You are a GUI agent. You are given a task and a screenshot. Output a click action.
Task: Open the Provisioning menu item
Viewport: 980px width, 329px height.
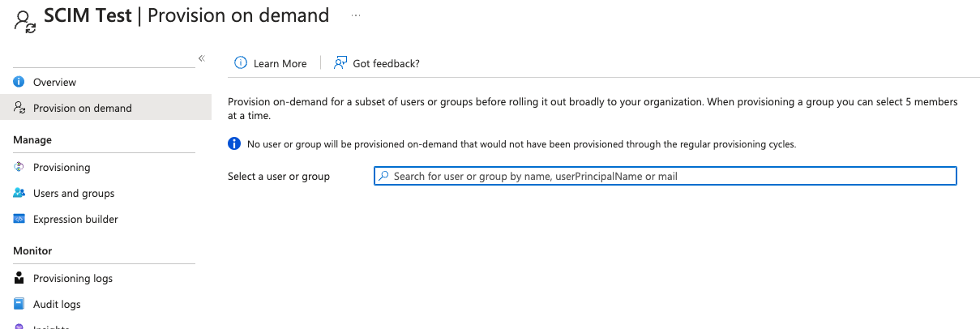coord(62,167)
